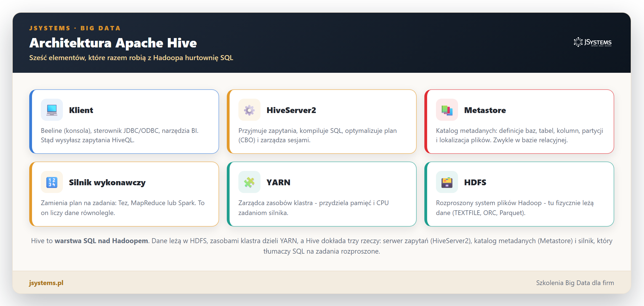The width and height of the screenshot is (644, 306).
Task: Click the numbers icon beside Silnik wykonawczy
Action: 52,182
